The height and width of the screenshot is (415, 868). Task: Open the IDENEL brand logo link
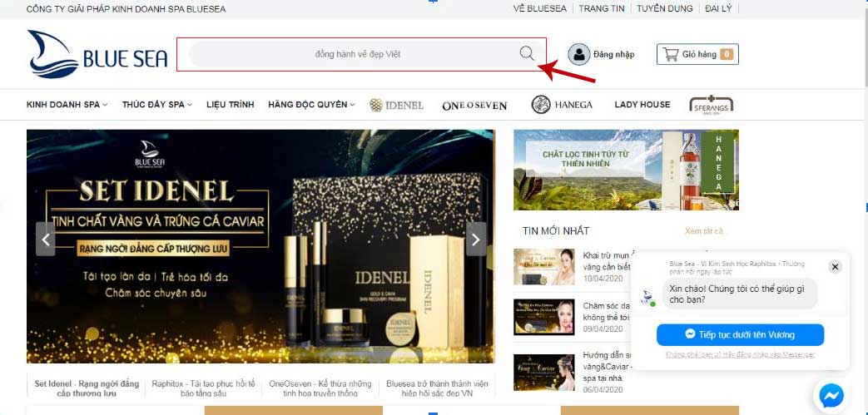click(x=397, y=105)
